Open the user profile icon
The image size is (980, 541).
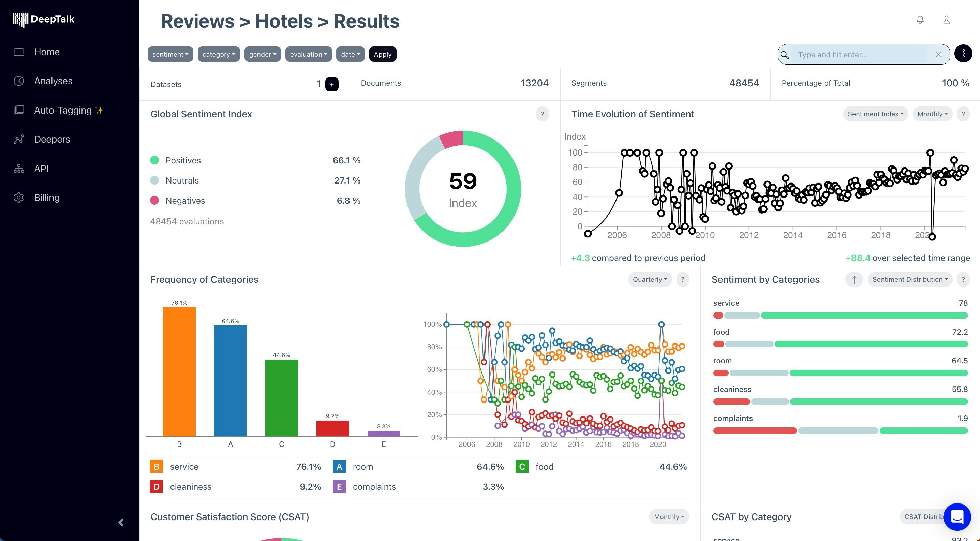point(946,20)
